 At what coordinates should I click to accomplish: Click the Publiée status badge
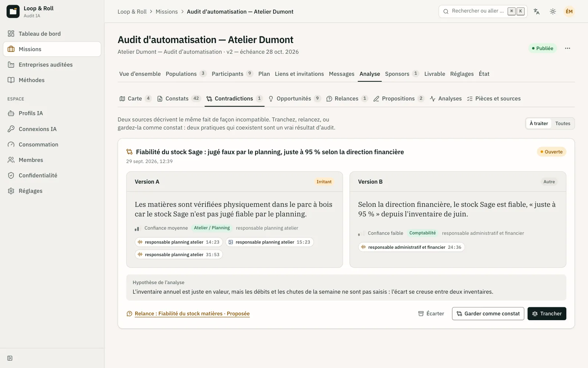tap(542, 48)
